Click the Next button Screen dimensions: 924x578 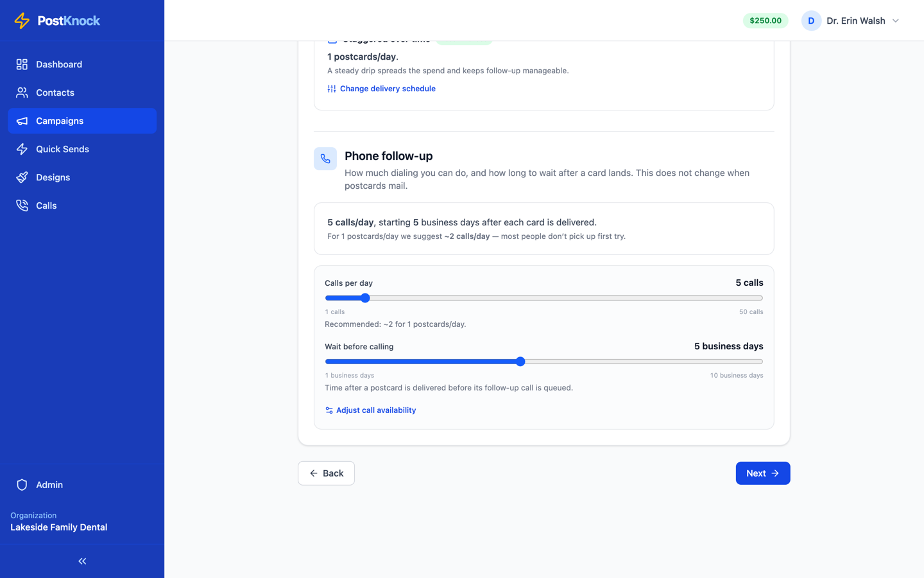[x=763, y=473]
